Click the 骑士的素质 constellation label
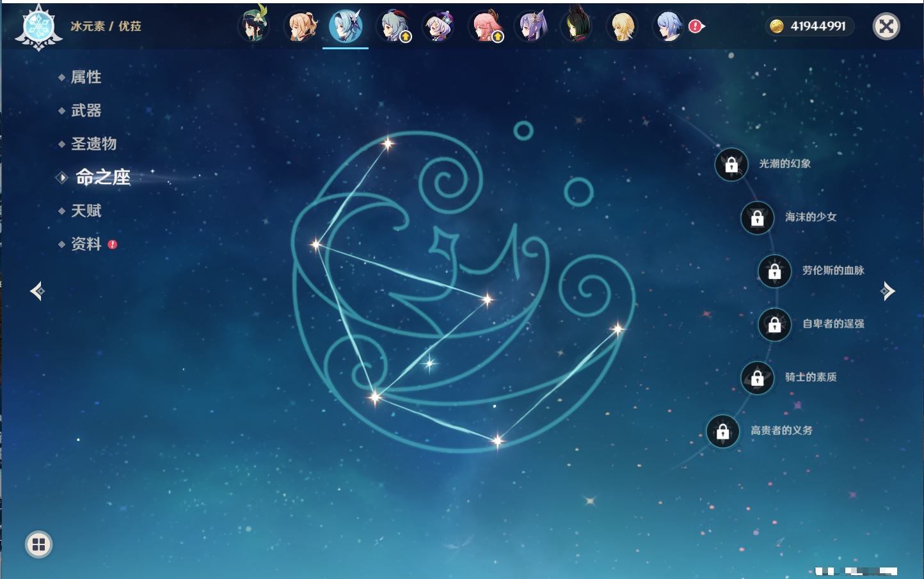924x579 pixels. (811, 377)
